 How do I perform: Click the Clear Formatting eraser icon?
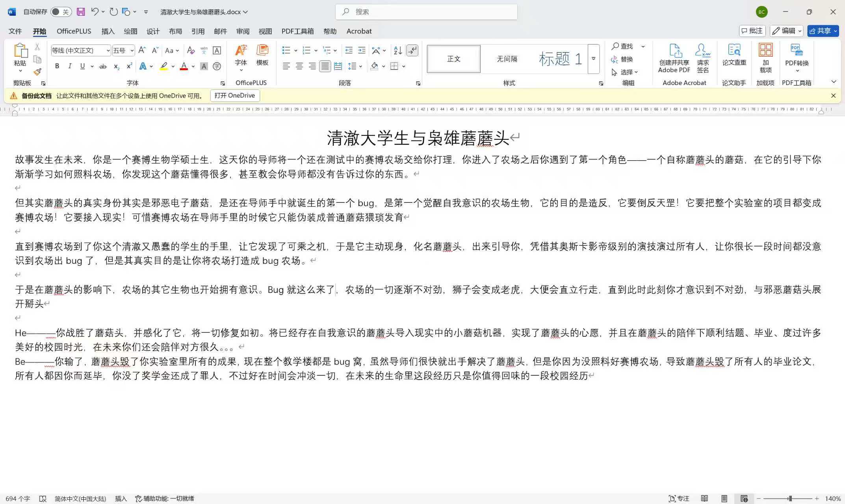click(x=191, y=50)
